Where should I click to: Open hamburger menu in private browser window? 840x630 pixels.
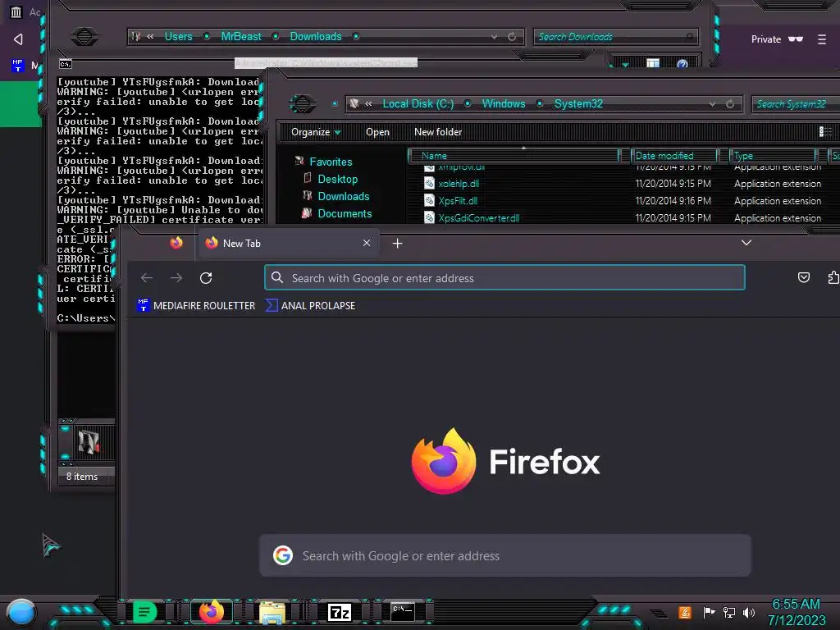[822, 39]
